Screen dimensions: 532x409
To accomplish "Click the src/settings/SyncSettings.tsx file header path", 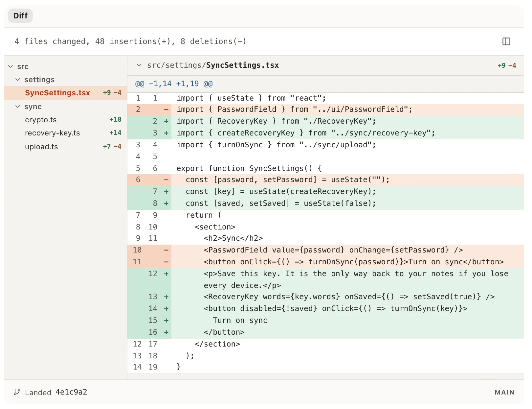I will point(213,65).
